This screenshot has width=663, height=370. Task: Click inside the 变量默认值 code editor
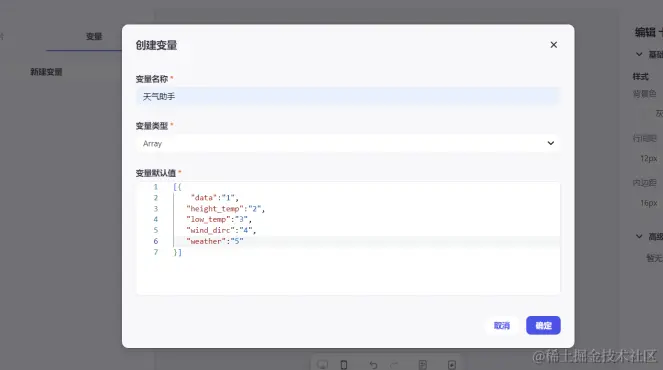(348, 238)
